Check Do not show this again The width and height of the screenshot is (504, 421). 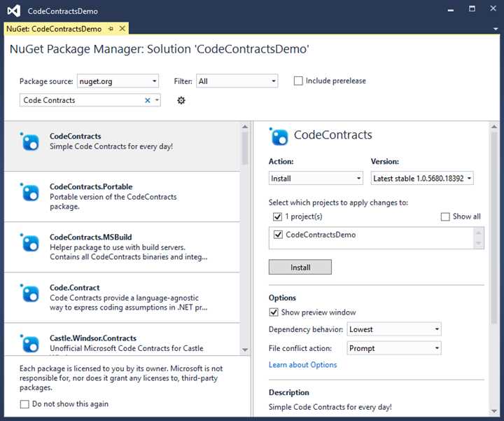(x=24, y=404)
